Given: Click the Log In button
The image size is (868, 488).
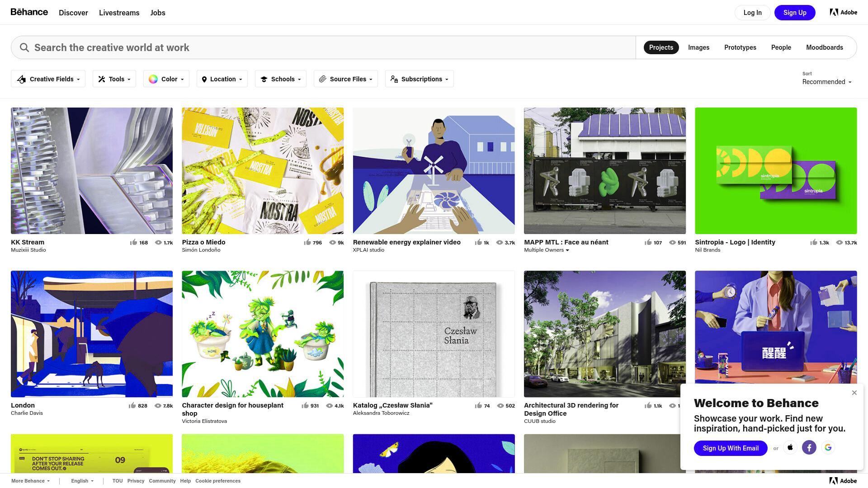Looking at the screenshot, I should point(752,13).
